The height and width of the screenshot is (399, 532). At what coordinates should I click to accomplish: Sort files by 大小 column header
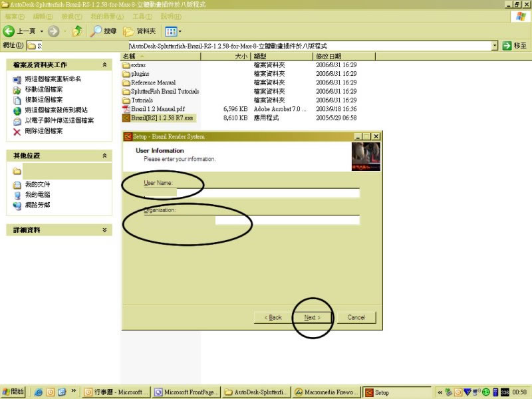[x=225, y=57]
